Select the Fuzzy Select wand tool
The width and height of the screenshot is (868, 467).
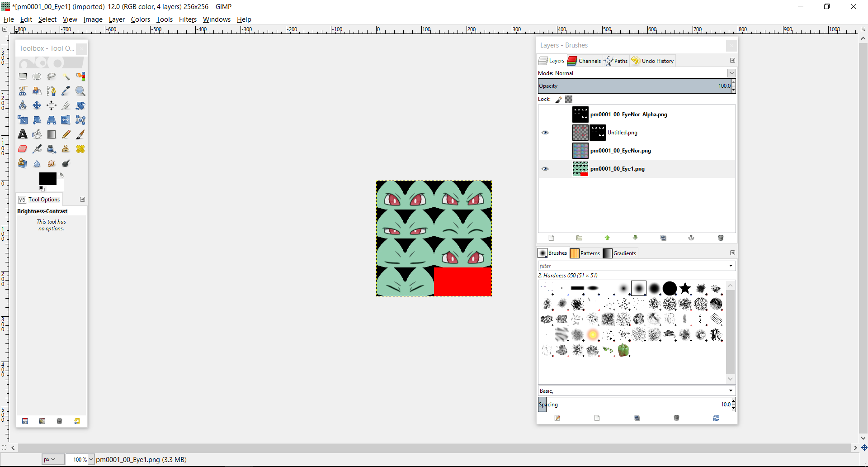tap(66, 76)
